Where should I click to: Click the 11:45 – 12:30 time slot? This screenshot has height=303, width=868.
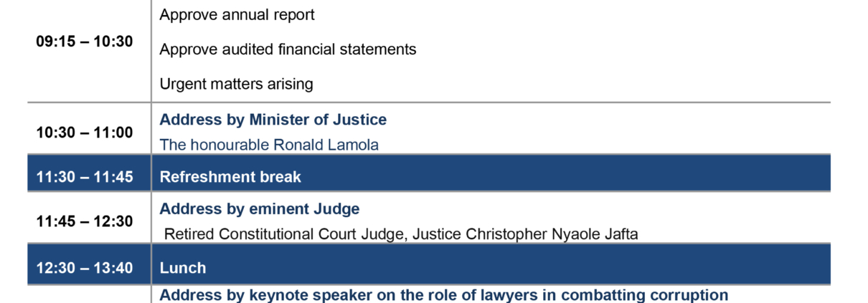tap(85, 221)
